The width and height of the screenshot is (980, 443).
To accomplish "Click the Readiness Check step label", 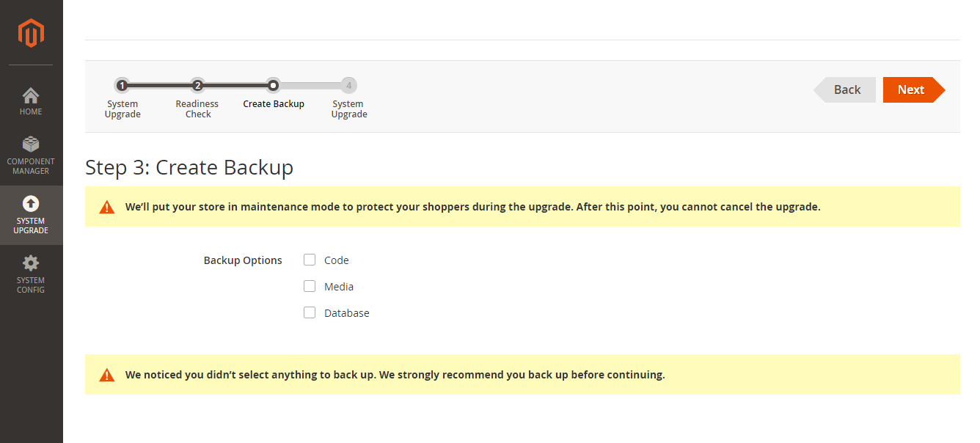I will [197, 109].
